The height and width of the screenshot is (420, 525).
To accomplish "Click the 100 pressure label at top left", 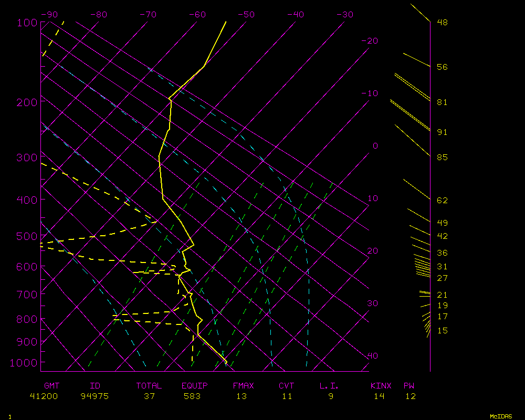I will click(x=27, y=23).
